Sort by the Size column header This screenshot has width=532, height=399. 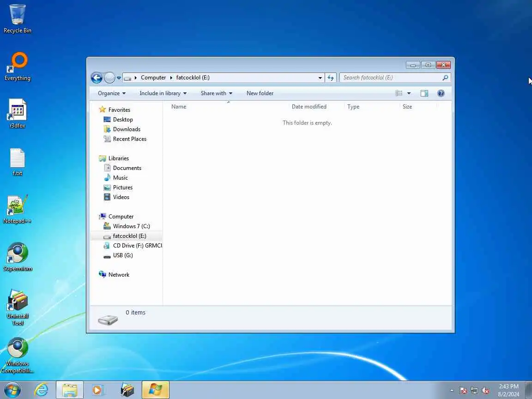click(x=418, y=107)
